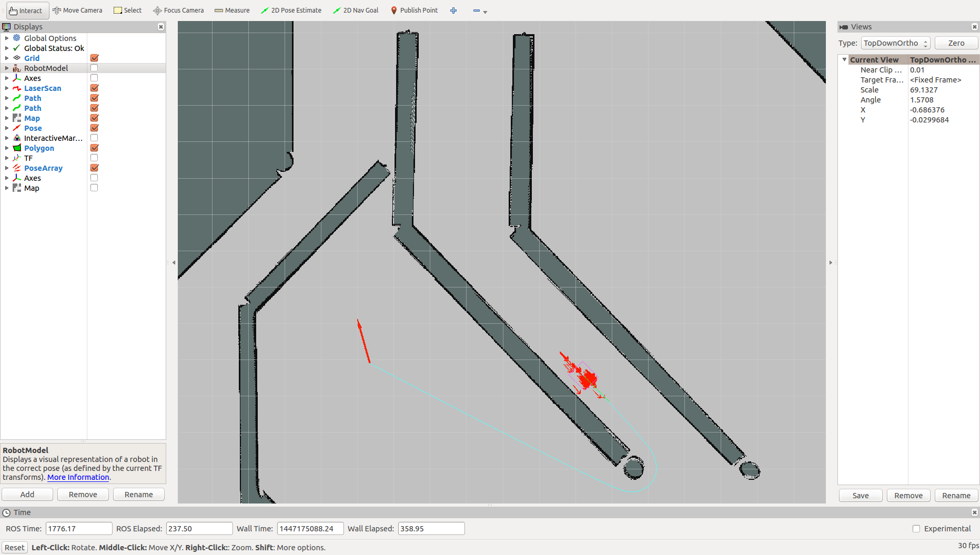Viewport: 980px width, 555px height.
Task: Activate the Measure tool
Action: (x=232, y=10)
